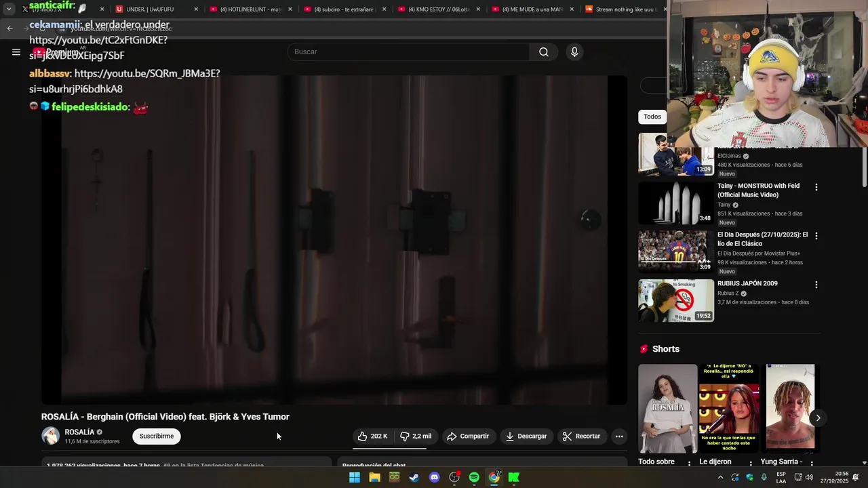Open the notifications bell in tray
The image size is (868, 488).
[x=856, y=477]
